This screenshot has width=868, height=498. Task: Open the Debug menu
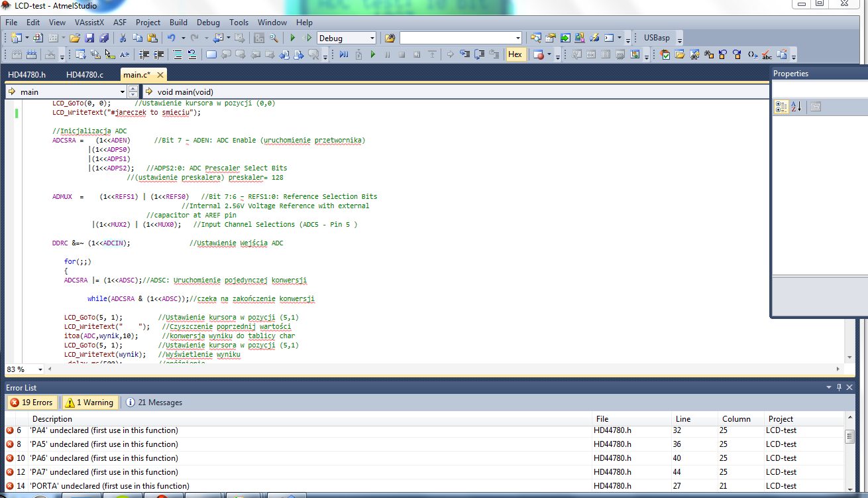(x=208, y=22)
